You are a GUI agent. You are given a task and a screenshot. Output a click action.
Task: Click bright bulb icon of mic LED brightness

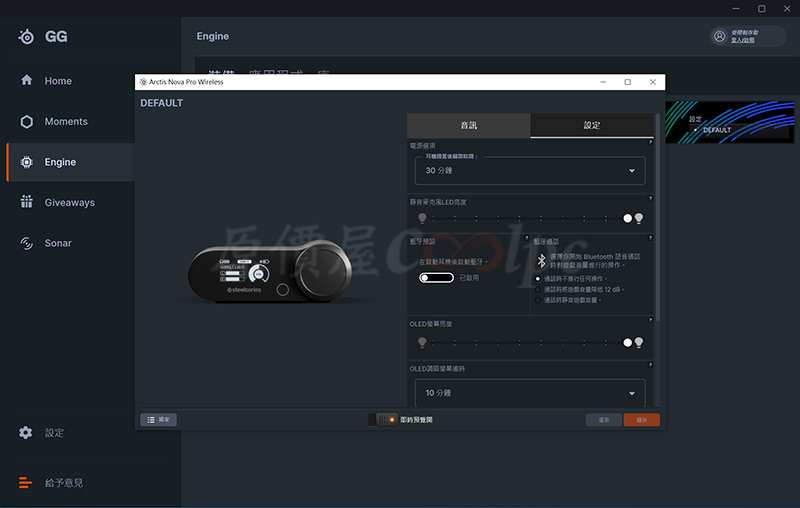(x=639, y=218)
